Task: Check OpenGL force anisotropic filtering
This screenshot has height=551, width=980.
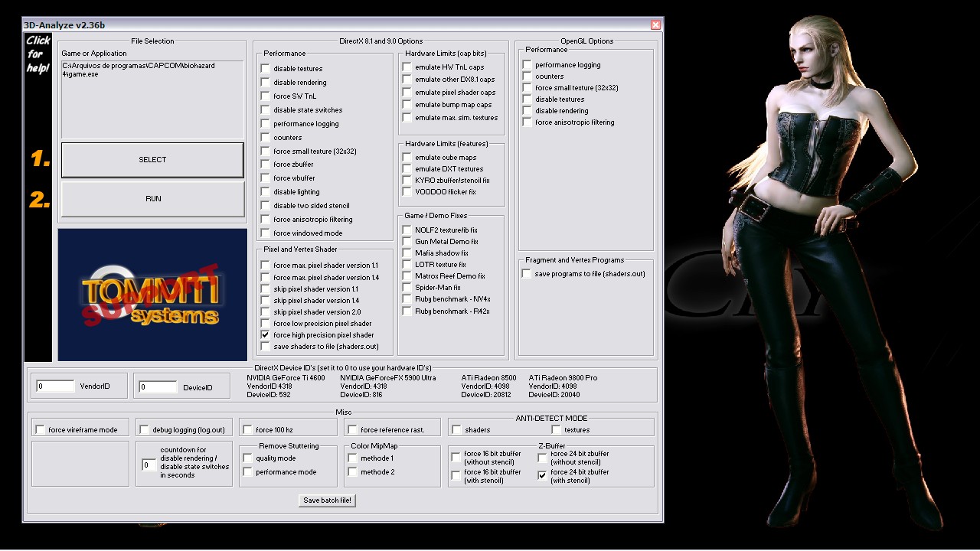Action: (527, 122)
